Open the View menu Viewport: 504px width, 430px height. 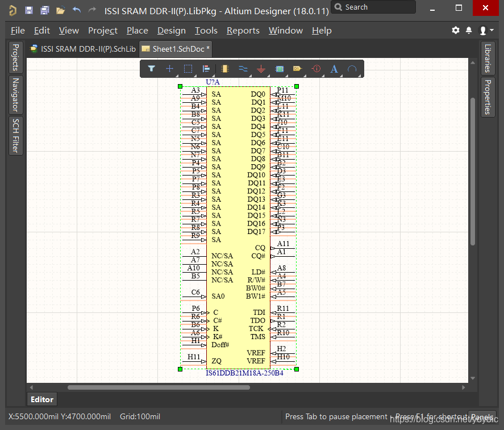(x=69, y=31)
